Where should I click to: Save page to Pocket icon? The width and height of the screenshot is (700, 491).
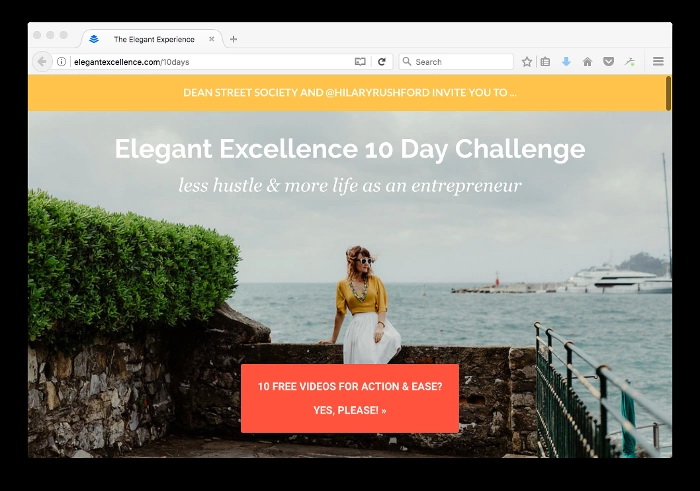click(x=608, y=62)
